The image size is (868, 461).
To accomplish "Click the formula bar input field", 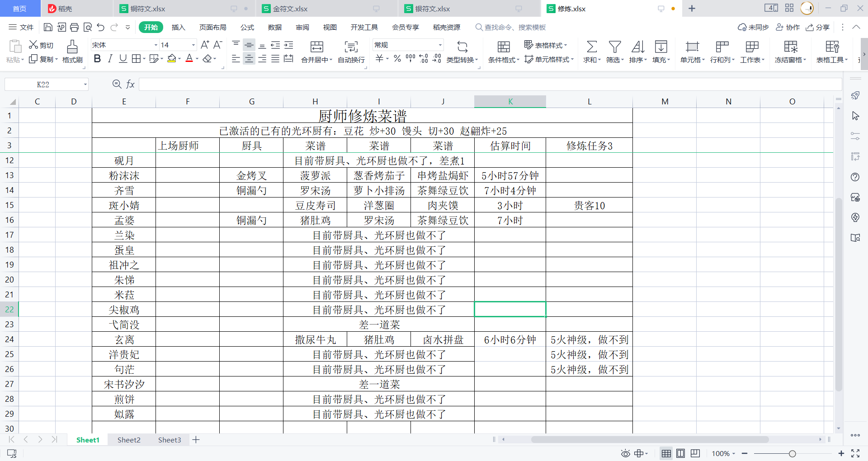I will pos(490,84).
